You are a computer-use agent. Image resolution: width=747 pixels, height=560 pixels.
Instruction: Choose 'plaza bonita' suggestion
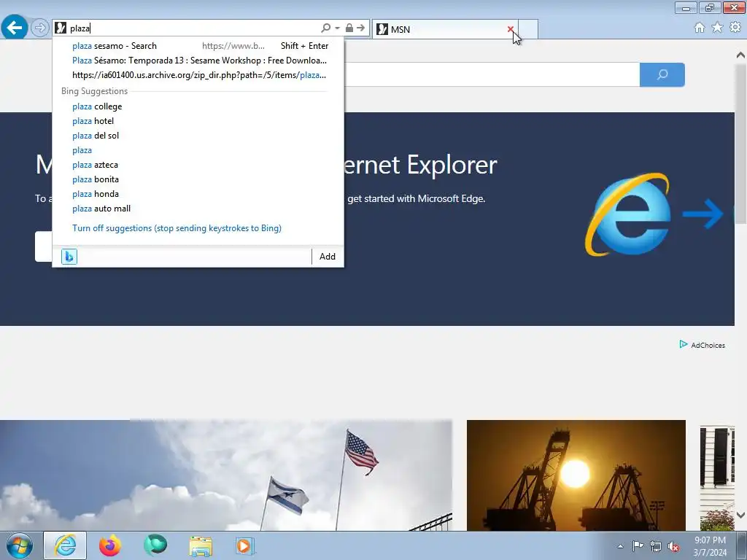(198, 179)
